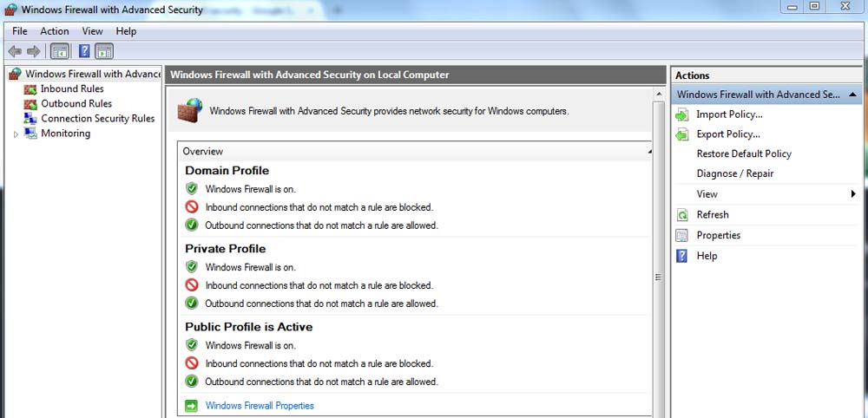
Task: Click the Refresh icon in Actions
Action: pos(682,215)
